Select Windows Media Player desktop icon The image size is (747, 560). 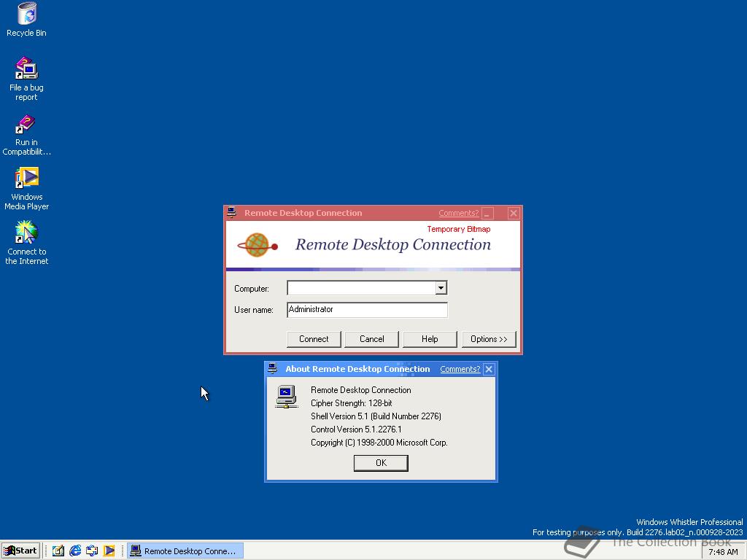click(27, 187)
